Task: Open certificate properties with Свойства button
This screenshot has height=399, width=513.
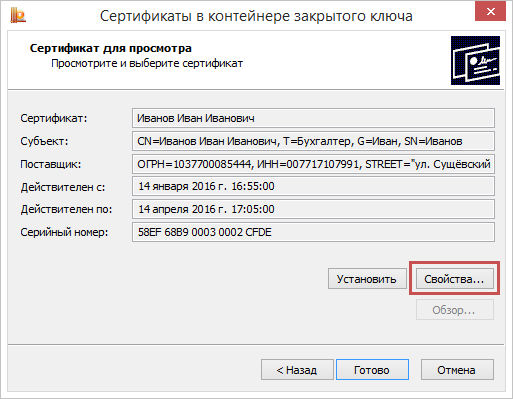Action: click(455, 279)
